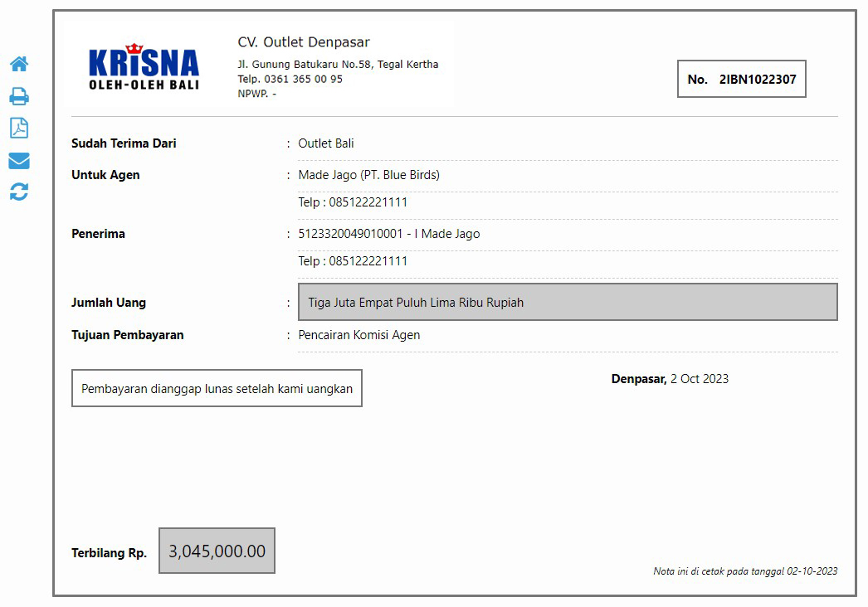Click company phone Telp. 0361 365 00 95
The width and height of the screenshot is (868, 607).
point(290,79)
